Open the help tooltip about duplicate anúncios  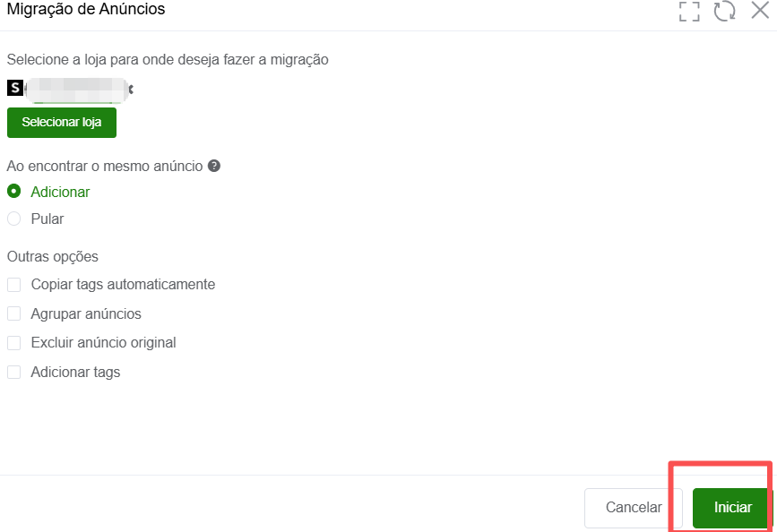point(215,166)
